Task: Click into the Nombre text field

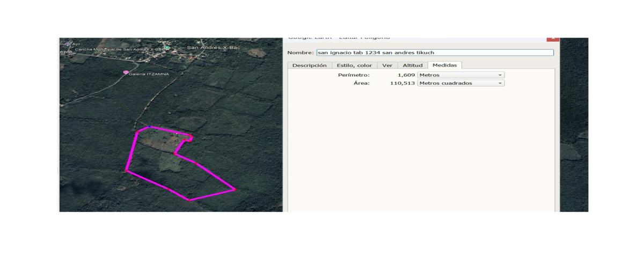Action: 434,53
